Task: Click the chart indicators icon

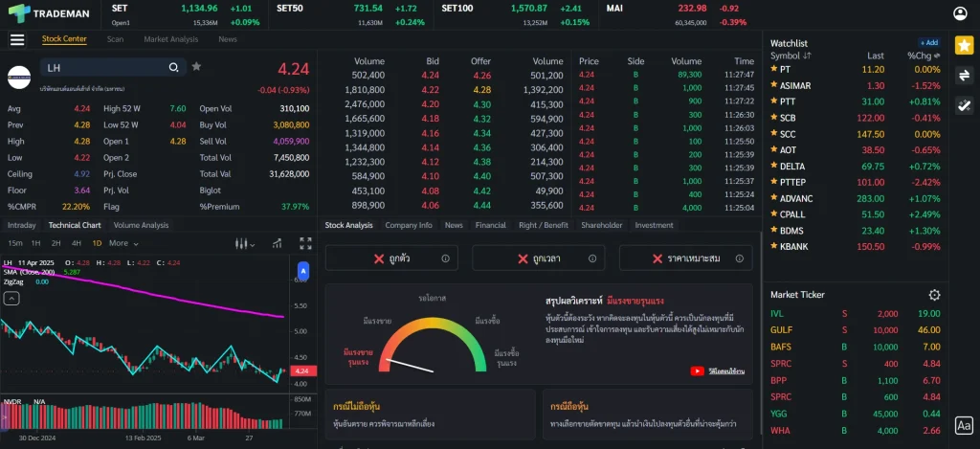Action: click(274, 243)
